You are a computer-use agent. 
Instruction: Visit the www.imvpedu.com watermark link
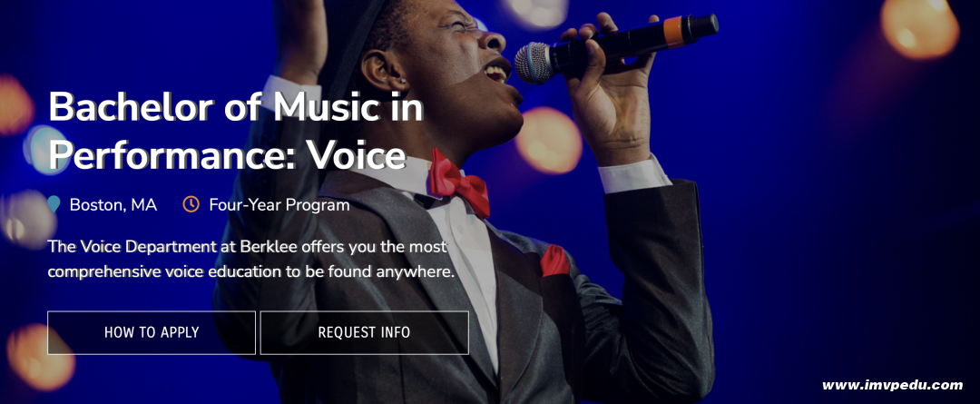click(893, 385)
